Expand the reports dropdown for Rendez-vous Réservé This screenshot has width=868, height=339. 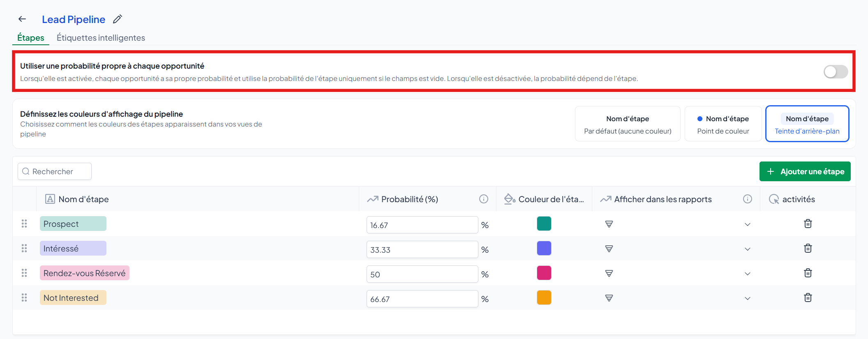pos(748,274)
